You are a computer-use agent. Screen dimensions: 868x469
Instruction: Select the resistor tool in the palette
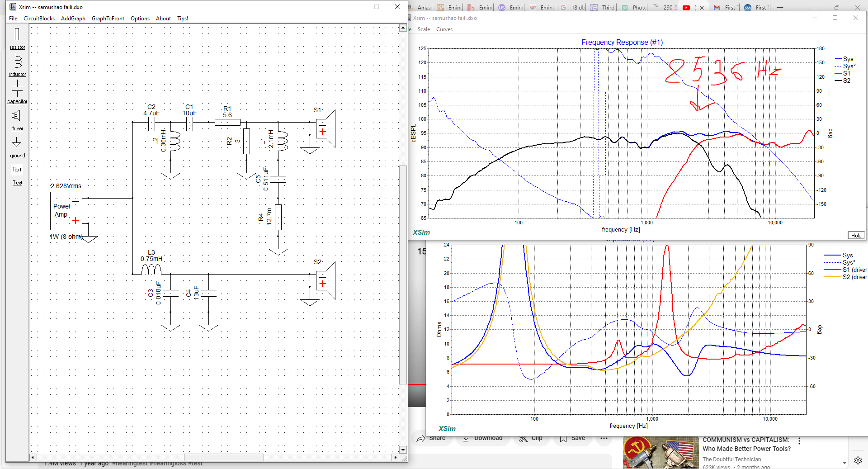point(17,38)
